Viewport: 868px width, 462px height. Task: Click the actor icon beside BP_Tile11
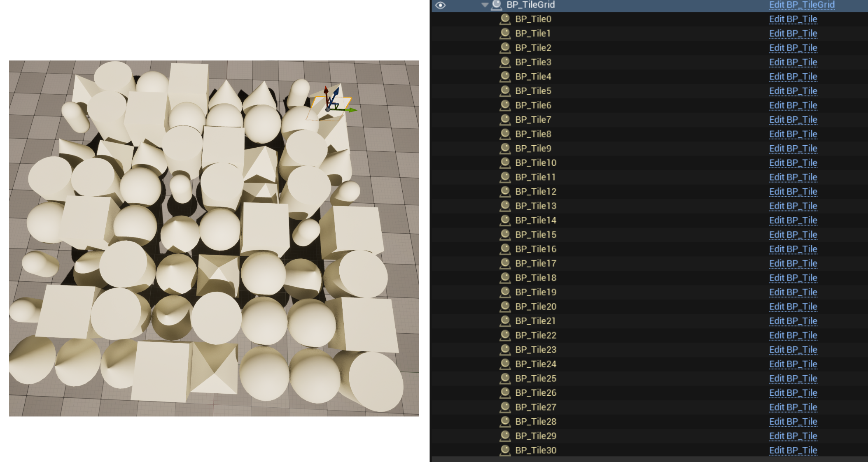(x=505, y=177)
